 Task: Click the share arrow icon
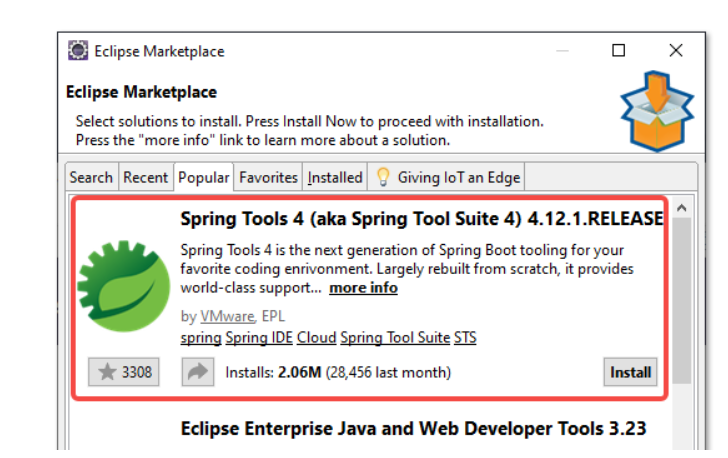point(198,372)
